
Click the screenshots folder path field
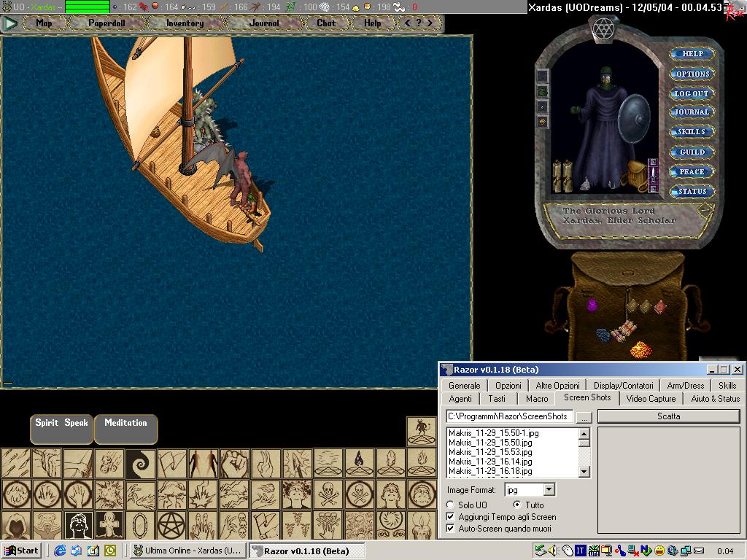tap(510, 416)
